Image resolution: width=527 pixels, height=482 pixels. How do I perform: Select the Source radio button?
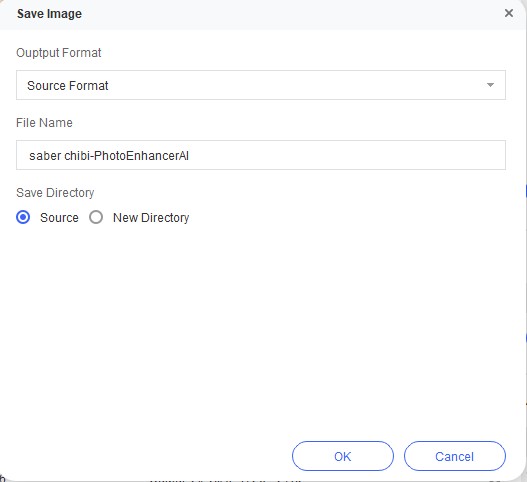click(x=23, y=217)
